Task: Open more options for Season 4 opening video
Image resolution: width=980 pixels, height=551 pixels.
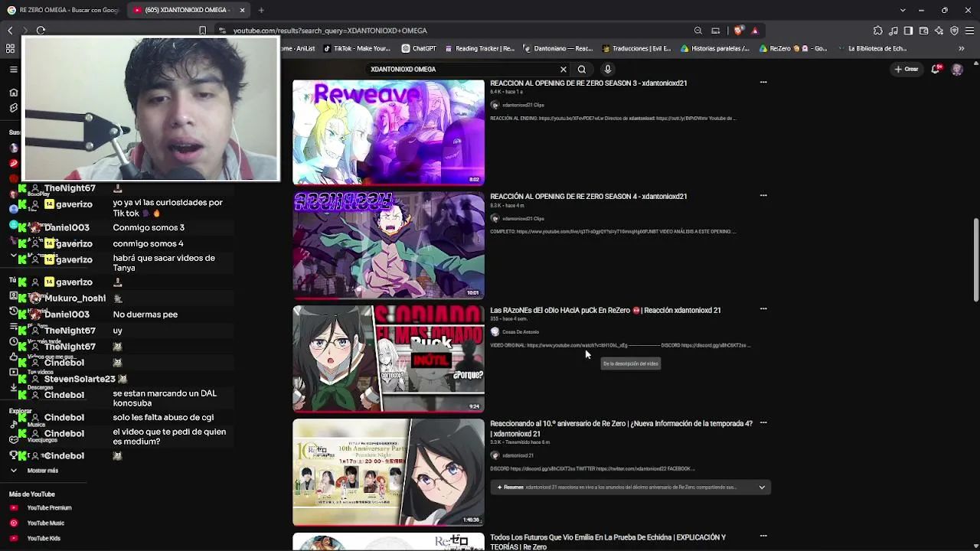Action: coord(763,195)
